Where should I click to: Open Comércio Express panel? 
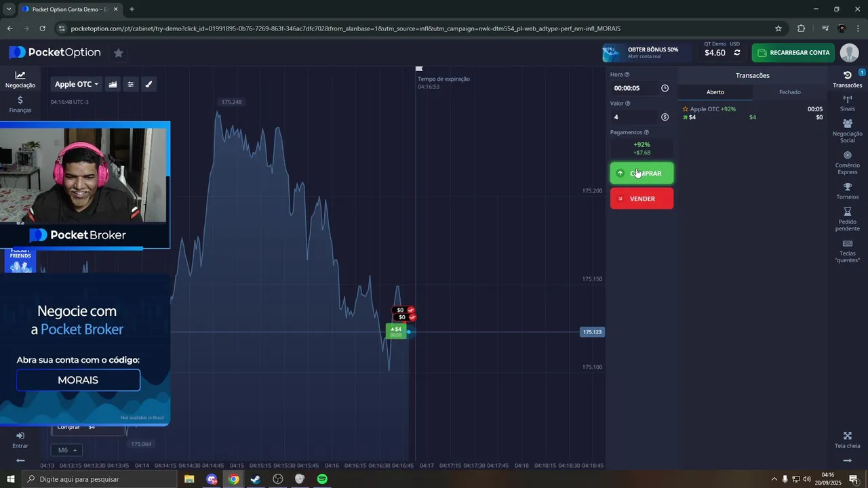[x=848, y=163]
